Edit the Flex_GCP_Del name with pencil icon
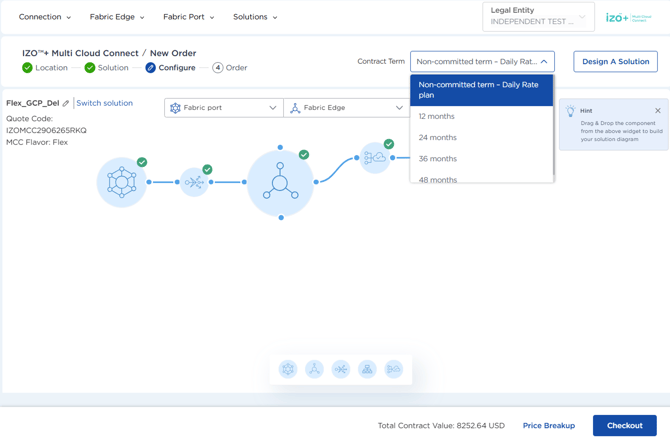Viewport: 670px width, 439px height. pos(66,103)
